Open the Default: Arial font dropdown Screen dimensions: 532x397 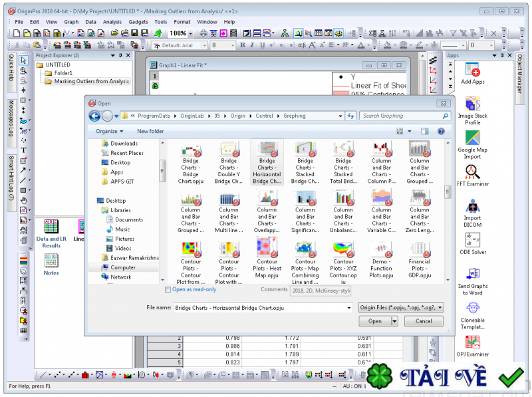coord(205,45)
